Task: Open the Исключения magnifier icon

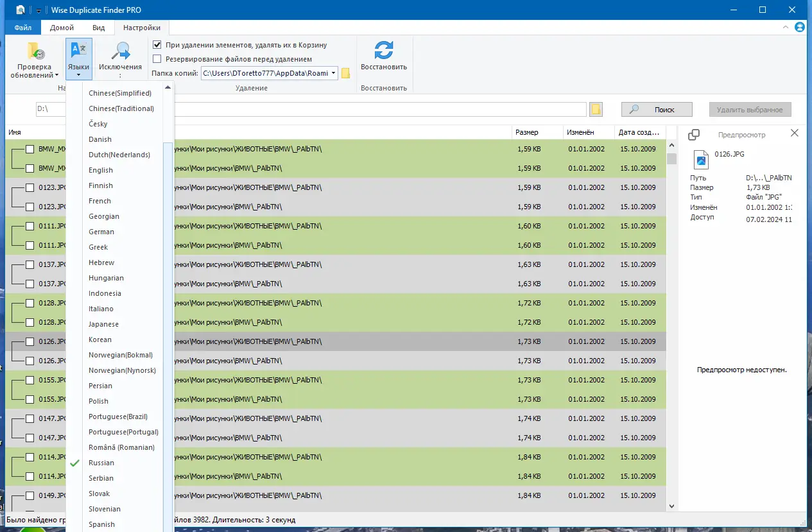Action: 120,51
